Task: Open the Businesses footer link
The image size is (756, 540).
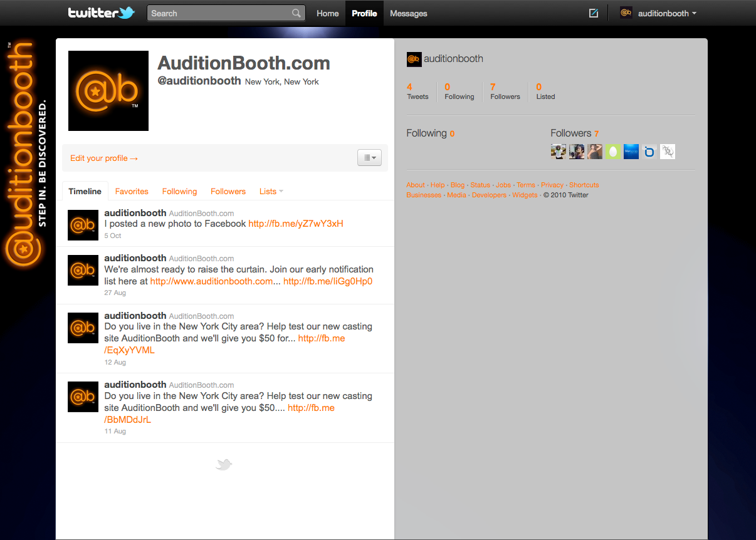Action: coord(424,195)
